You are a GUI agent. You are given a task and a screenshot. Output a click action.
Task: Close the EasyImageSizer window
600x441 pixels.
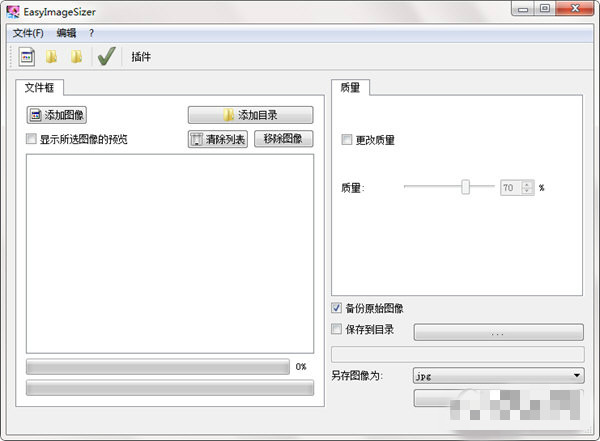[574, 8]
